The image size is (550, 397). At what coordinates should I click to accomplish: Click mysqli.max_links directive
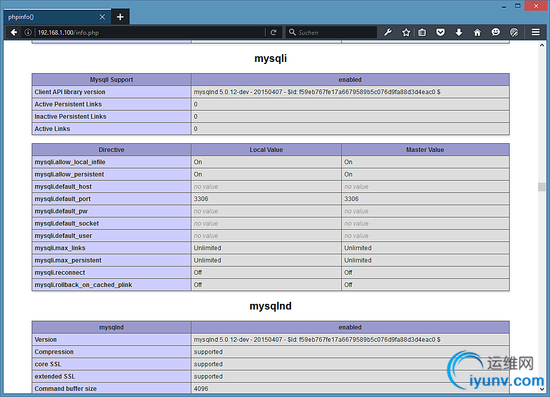coord(60,248)
